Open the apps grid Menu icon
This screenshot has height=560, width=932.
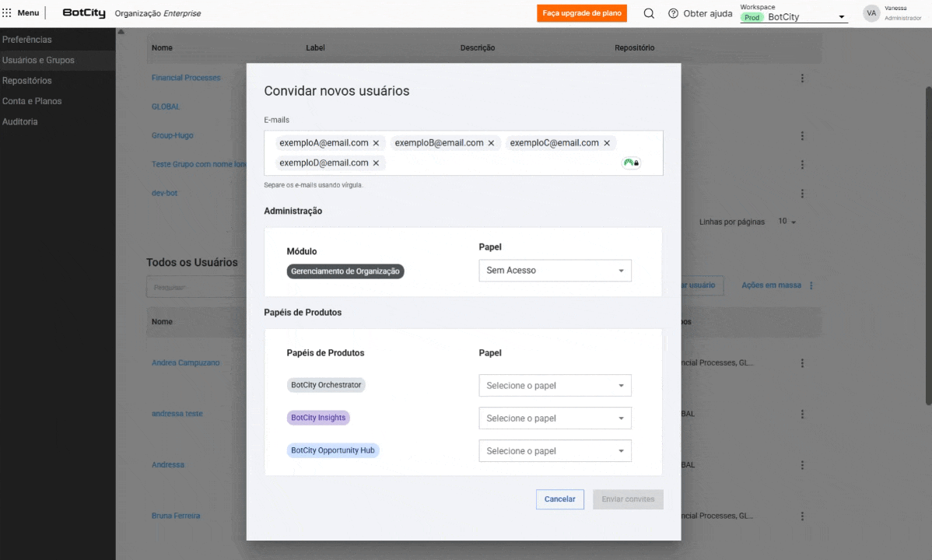pos(7,13)
